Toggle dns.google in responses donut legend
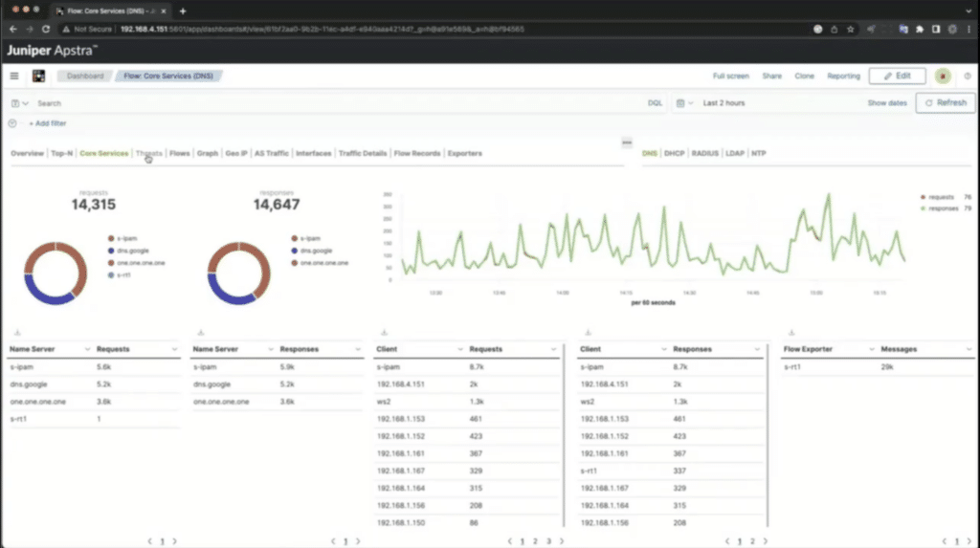Viewport: 980px width, 548px height. click(312, 251)
